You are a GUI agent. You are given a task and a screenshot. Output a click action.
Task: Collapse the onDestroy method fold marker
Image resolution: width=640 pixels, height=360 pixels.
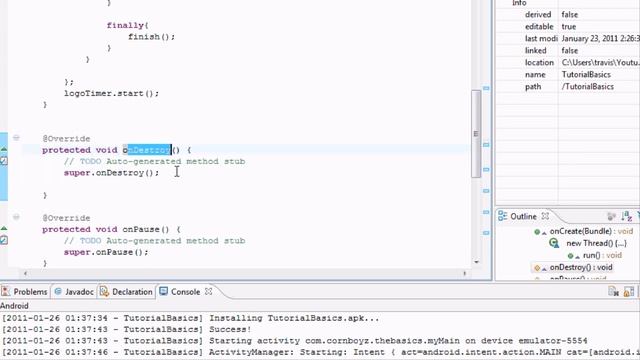[16, 138]
